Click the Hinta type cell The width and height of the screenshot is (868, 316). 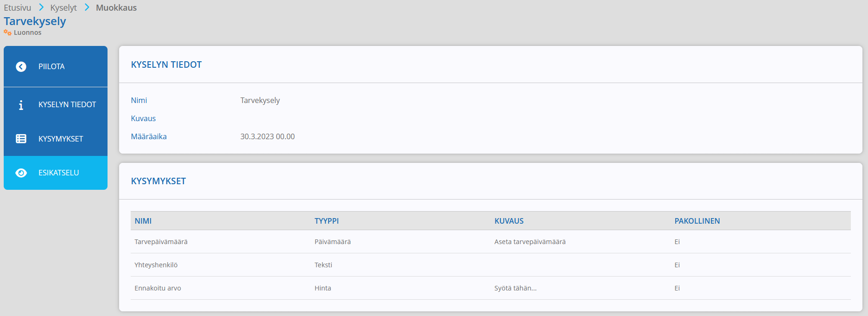pos(323,288)
